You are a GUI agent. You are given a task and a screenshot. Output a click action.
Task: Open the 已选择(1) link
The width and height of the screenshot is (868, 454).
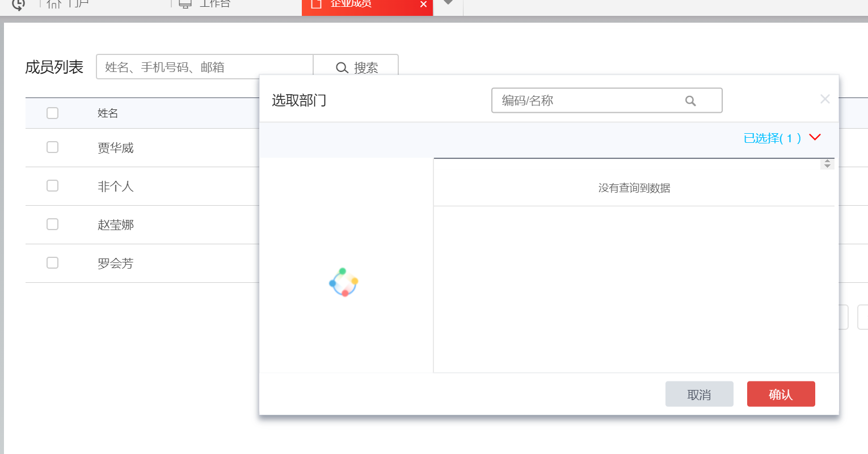[772, 138]
